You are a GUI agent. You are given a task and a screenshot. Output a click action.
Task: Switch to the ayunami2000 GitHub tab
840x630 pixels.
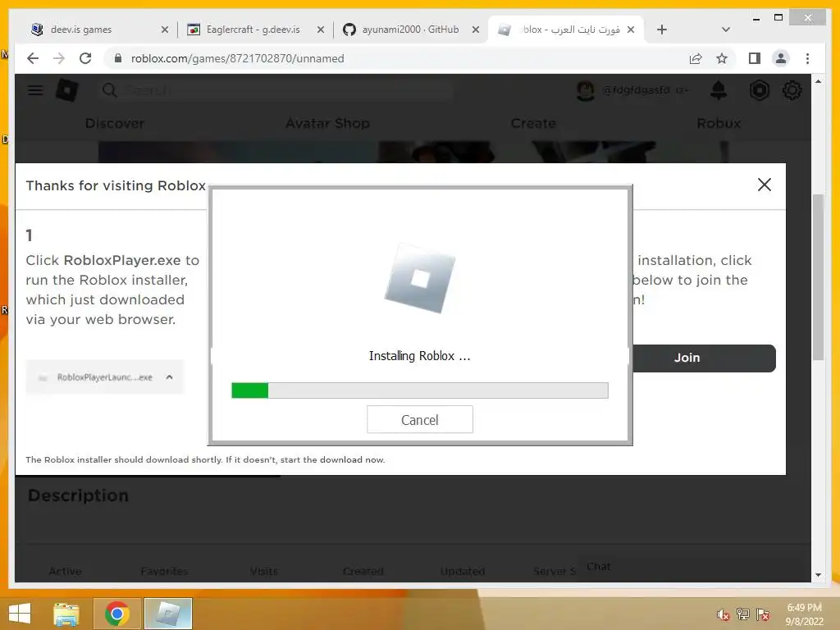(410, 30)
